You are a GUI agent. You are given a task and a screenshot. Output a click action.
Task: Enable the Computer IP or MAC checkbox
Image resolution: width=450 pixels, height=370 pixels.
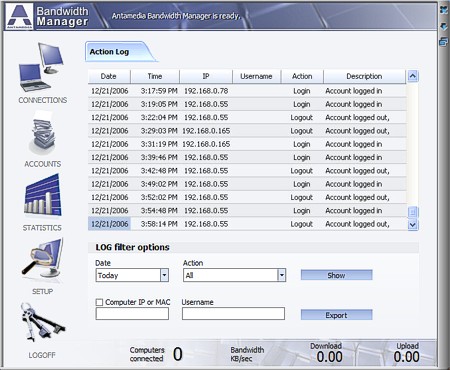tap(99, 302)
